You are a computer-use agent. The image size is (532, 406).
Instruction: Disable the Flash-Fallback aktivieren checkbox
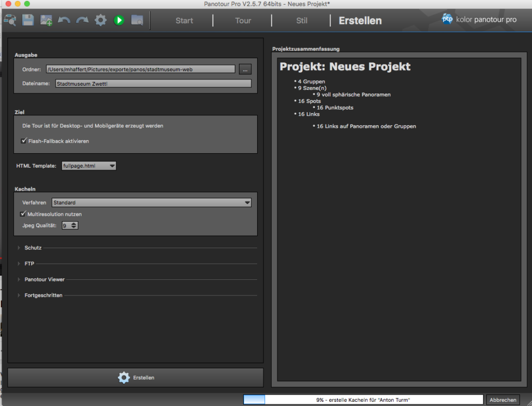tap(23, 141)
